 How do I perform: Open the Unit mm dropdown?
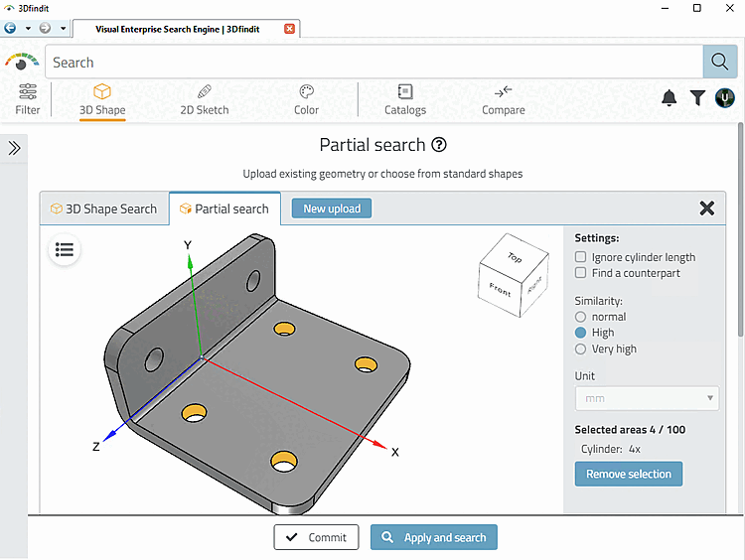[647, 398]
